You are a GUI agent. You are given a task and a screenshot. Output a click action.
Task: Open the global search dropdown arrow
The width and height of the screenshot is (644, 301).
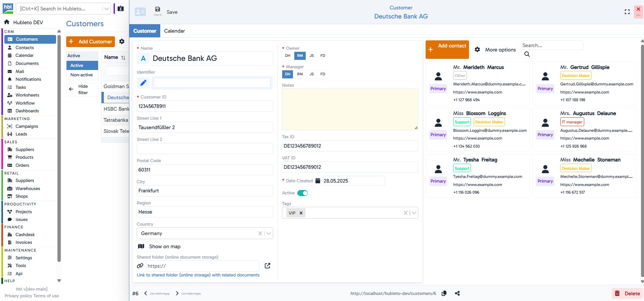coord(106,9)
